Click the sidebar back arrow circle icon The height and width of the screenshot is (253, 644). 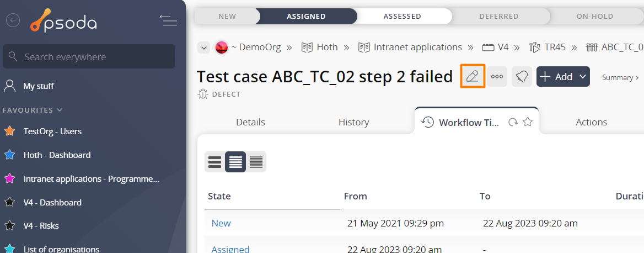(x=13, y=20)
